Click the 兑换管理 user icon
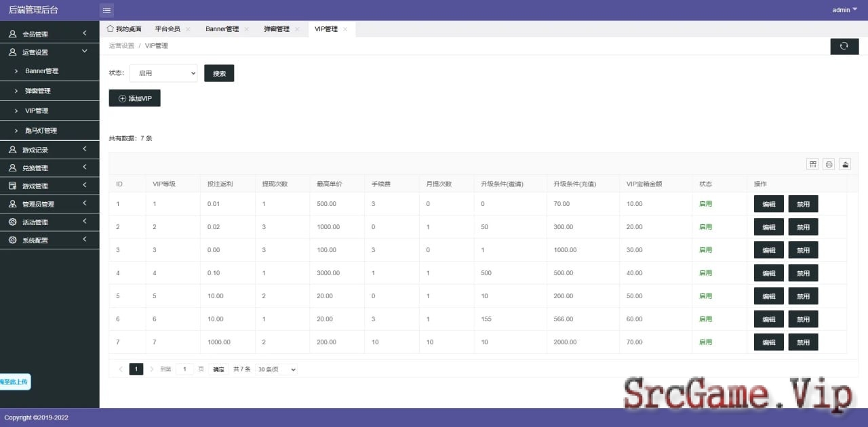Image resolution: width=868 pixels, height=427 pixels. pos(12,167)
